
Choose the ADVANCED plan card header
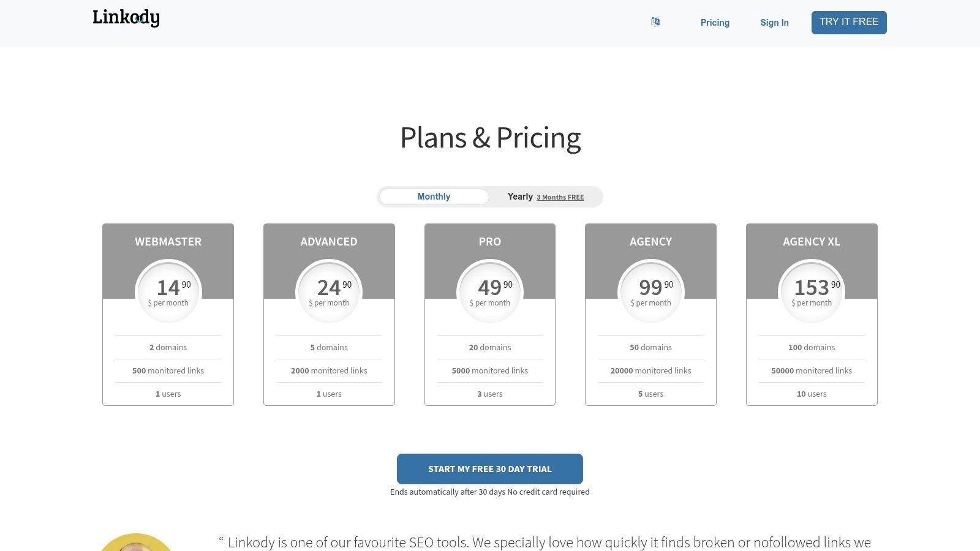(329, 242)
